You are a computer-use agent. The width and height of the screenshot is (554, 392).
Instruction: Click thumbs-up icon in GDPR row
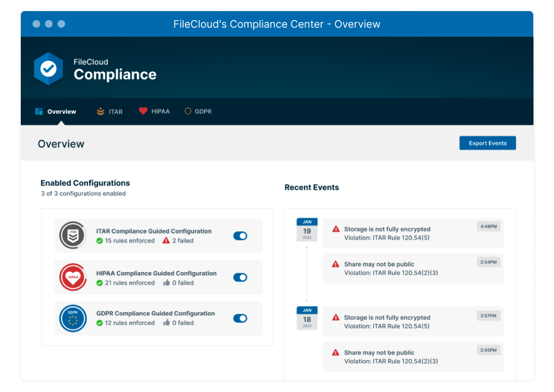point(166,322)
